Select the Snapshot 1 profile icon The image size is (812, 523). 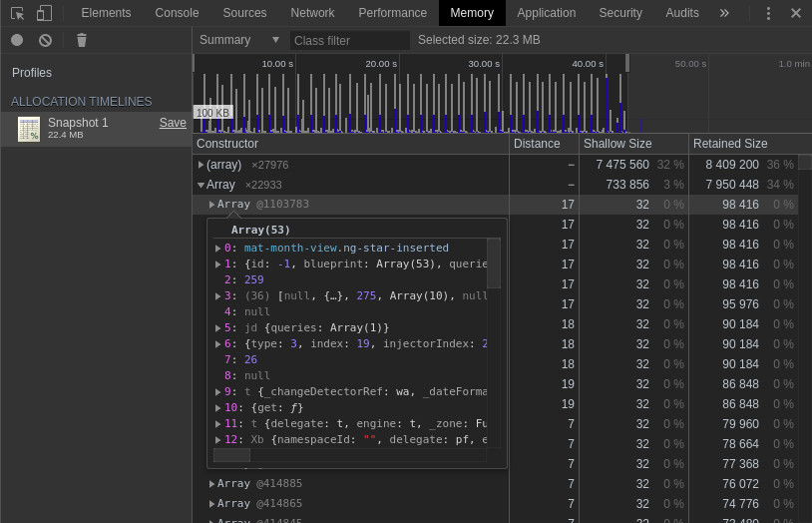pos(29,129)
